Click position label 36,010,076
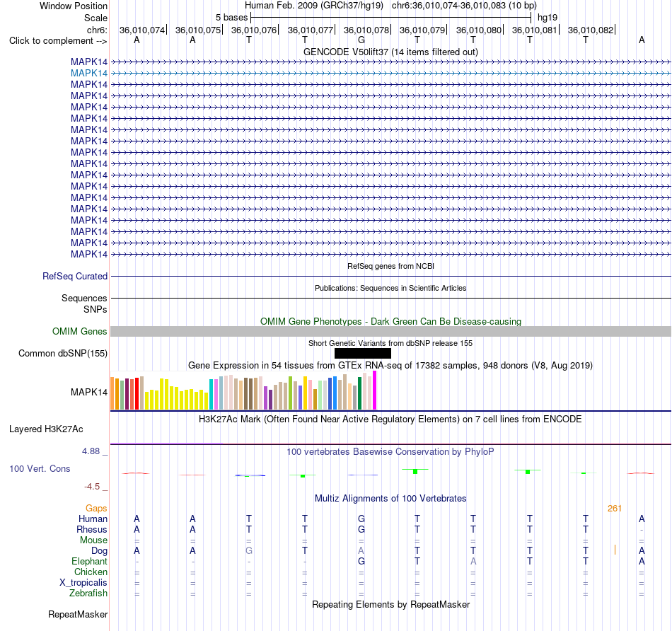The width and height of the screenshot is (672, 631). [x=254, y=30]
